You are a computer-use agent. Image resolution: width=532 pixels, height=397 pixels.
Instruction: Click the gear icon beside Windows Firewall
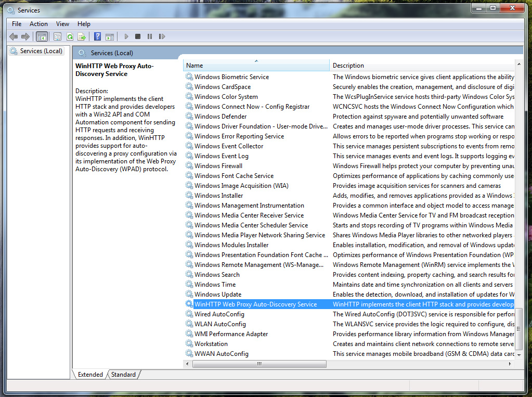click(x=189, y=166)
